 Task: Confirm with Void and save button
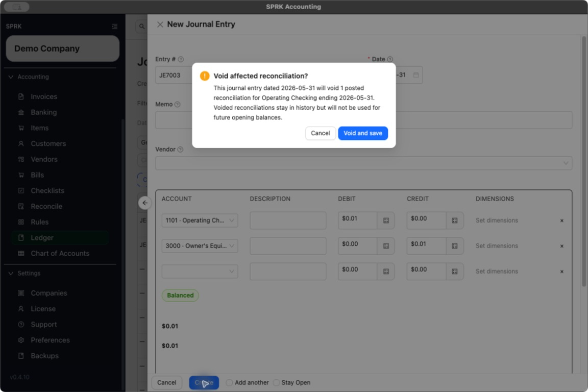pos(362,133)
